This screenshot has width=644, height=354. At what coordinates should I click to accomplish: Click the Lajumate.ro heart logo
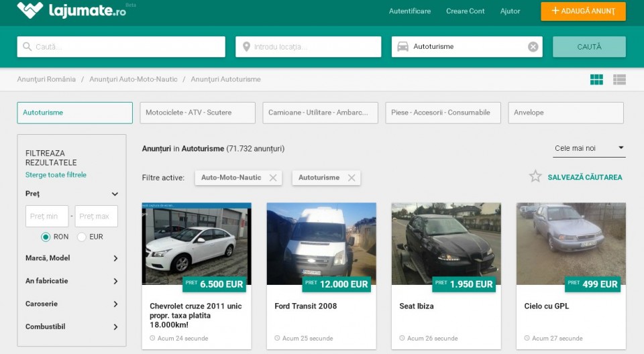(x=30, y=10)
